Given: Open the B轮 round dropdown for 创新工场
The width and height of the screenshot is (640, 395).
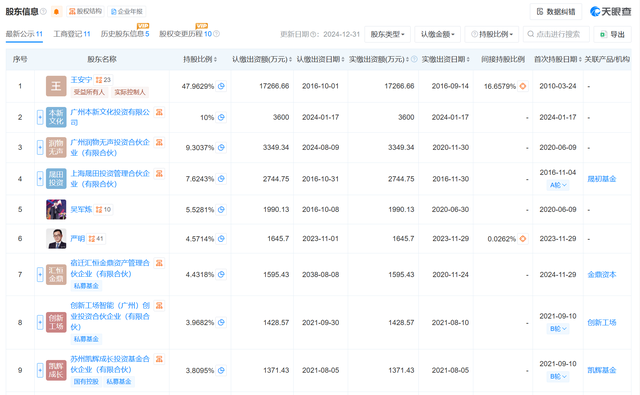Looking at the screenshot, I should pyautogui.click(x=558, y=329).
